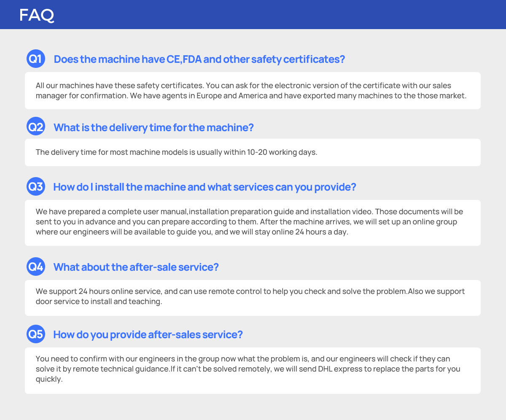Viewport: 506px width, 420px height.
Task: Click the Q1 circle badge
Action: pos(36,59)
